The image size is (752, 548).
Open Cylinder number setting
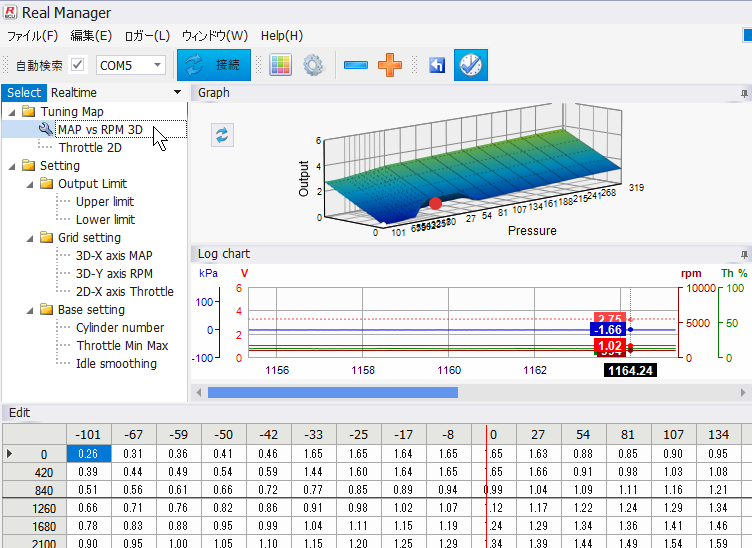click(120, 327)
